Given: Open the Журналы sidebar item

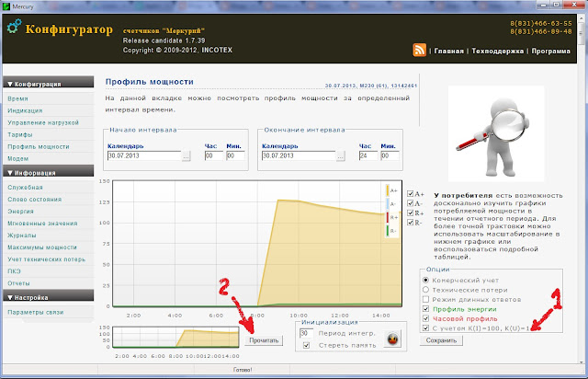Looking at the screenshot, I should coord(22,235).
